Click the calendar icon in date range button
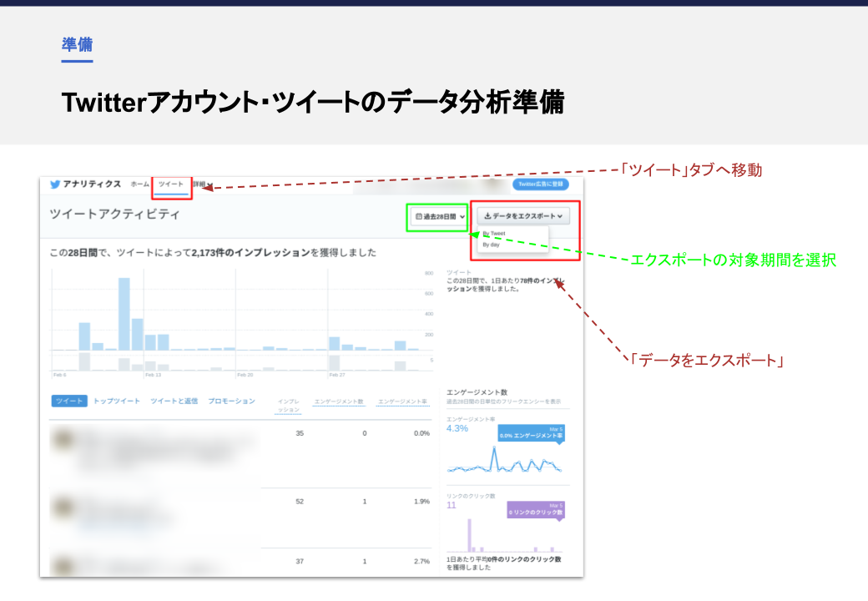 point(418,216)
